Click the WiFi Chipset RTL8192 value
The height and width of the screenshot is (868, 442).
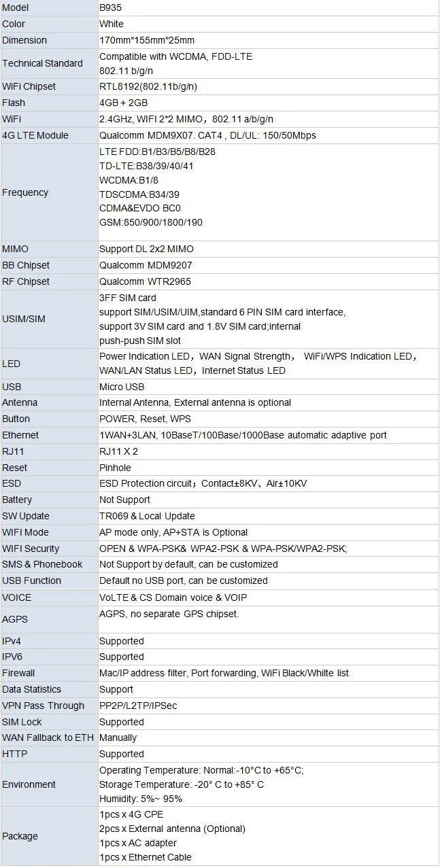(x=148, y=86)
